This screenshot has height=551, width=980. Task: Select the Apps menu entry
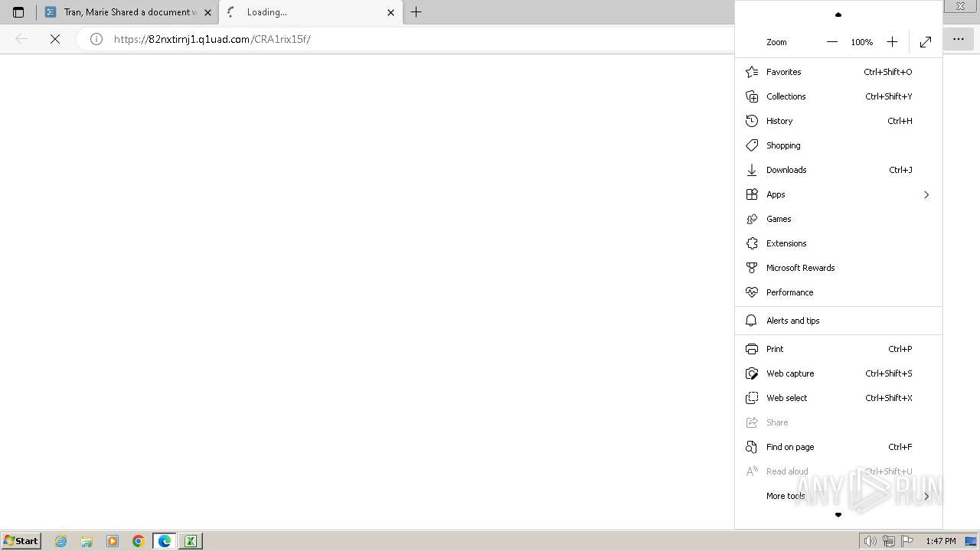pos(838,194)
